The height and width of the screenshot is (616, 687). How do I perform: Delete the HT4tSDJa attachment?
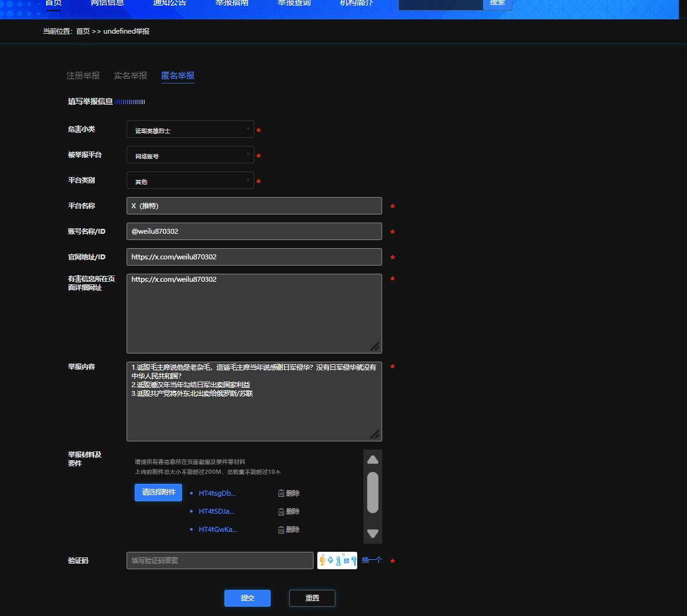pyautogui.click(x=289, y=511)
